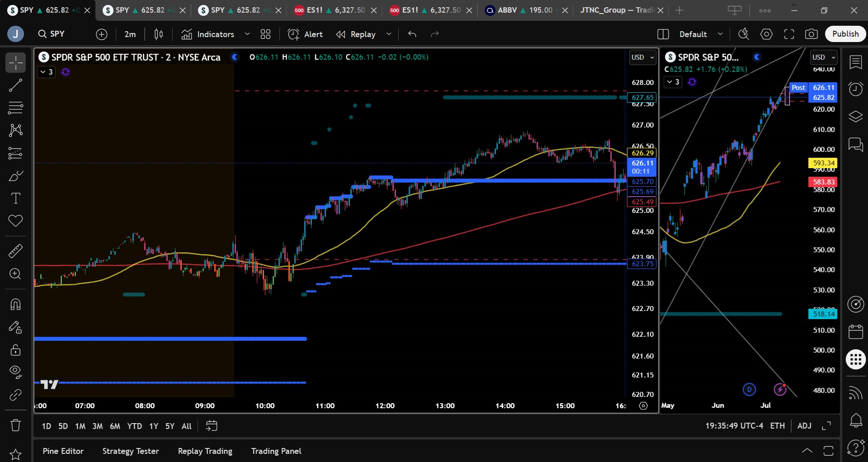Open the drawing link sync tool
This screenshot has width=868, height=462.
coord(15,395)
